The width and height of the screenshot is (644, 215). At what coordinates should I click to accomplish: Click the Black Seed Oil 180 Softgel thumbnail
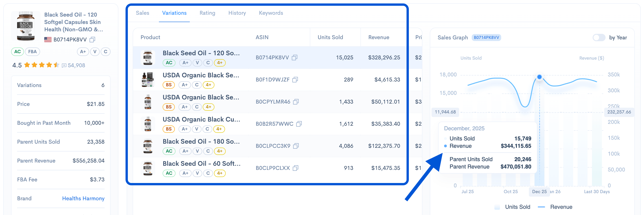pos(148,146)
